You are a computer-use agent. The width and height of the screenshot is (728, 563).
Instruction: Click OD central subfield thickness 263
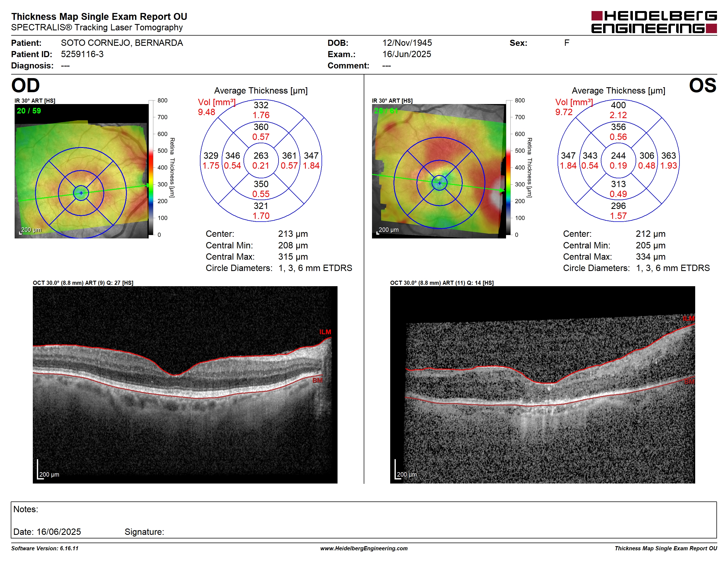pyautogui.click(x=261, y=156)
